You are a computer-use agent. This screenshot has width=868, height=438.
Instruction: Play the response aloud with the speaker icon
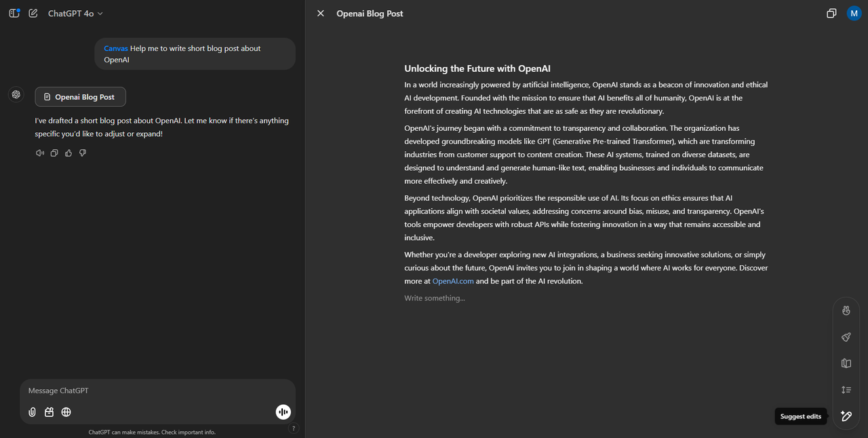(40, 153)
